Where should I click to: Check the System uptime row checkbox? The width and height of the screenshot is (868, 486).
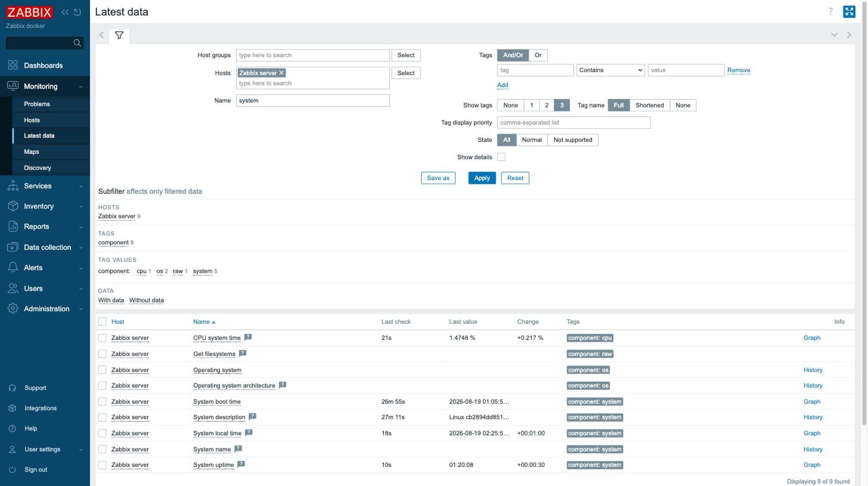pyautogui.click(x=103, y=465)
